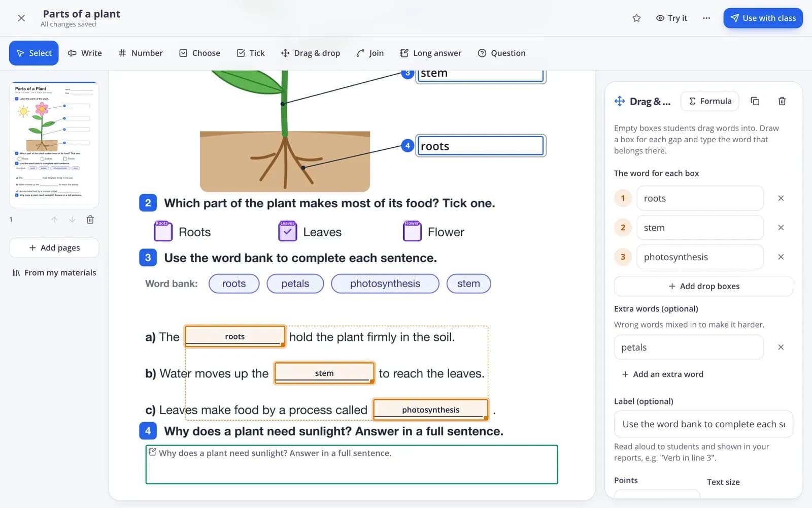Switch to the Choose tool
The image size is (812, 508).
coord(200,53)
